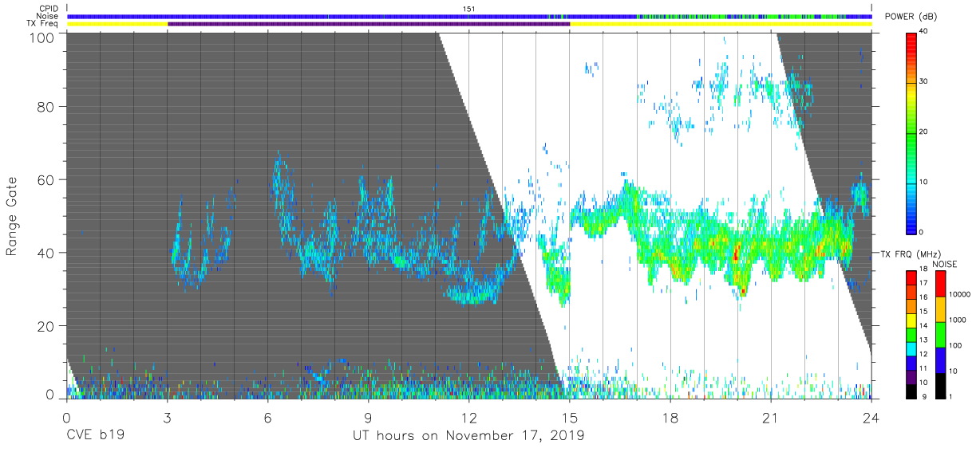The height and width of the screenshot is (452, 980).
Task: Click the 21 tick on the UT hours axis
Action: [x=771, y=417]
